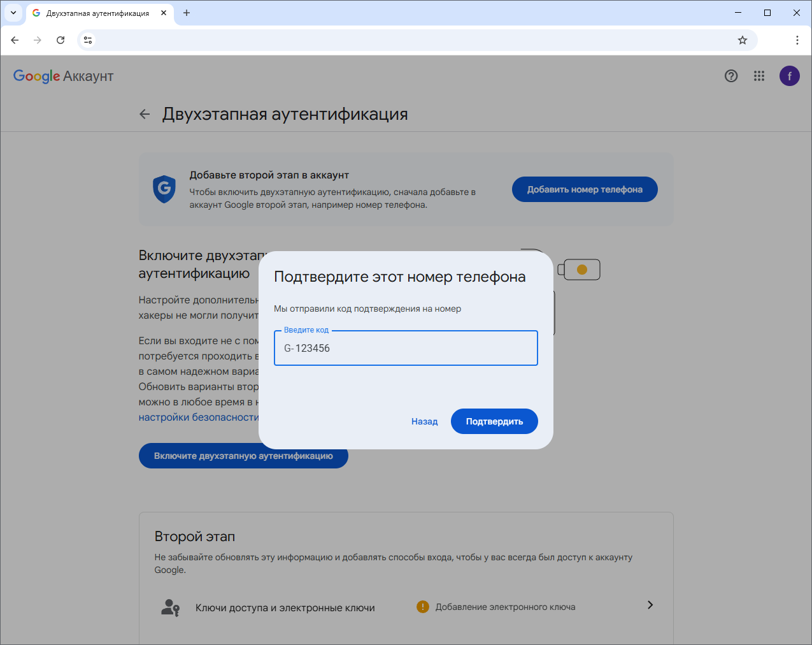Viewport: 812px width, 645px height.
Task: Select the Двухэтапная аутентификация browser tab
Action: click(x=96, y=12)
